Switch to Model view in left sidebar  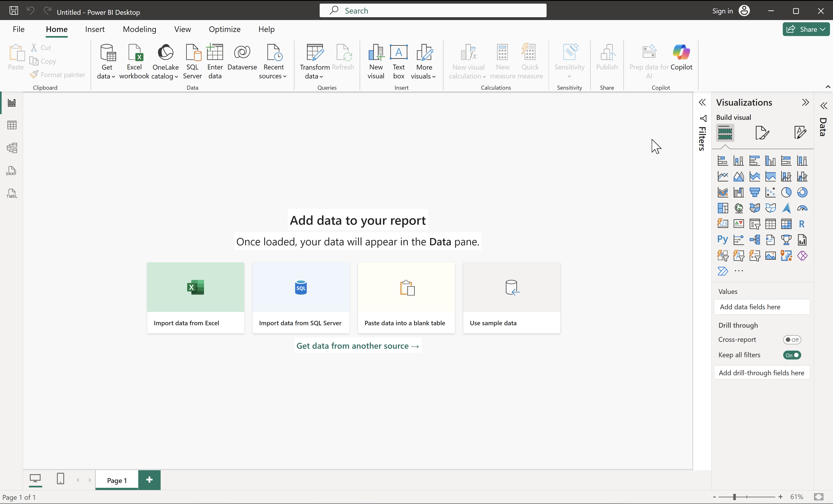pyautogui.click(x=12, y=148)
